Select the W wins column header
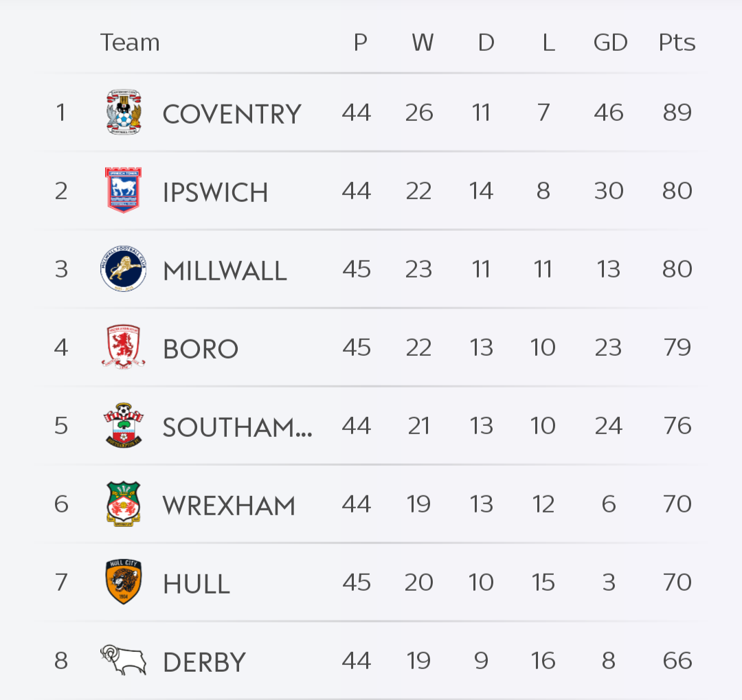The image size is (742, 700). (x=422, y=43)
